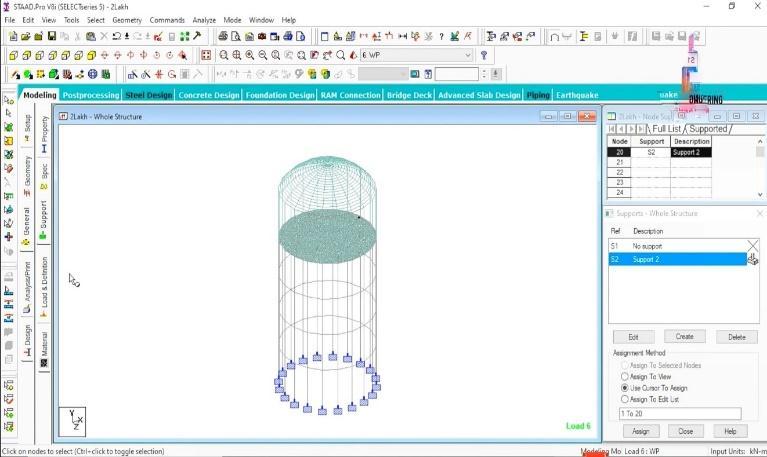Click down arrow of Node Supports table scrollbar

[760, 194]
